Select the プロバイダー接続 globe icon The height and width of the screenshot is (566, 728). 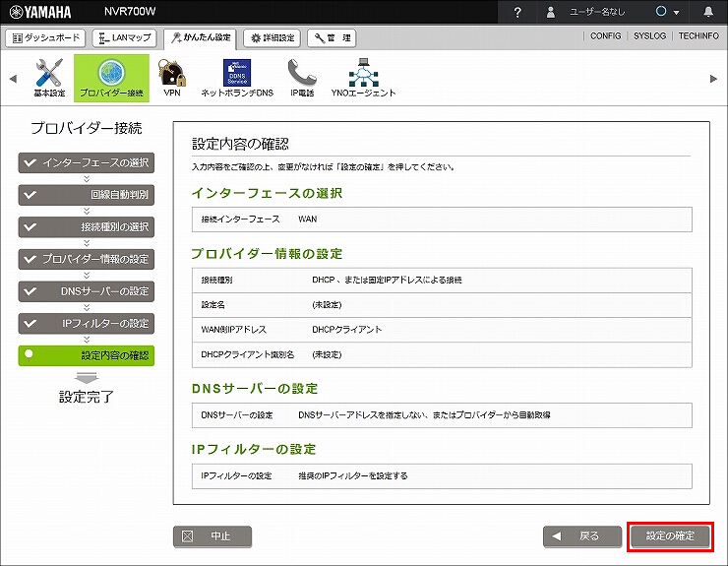point(111,78)
